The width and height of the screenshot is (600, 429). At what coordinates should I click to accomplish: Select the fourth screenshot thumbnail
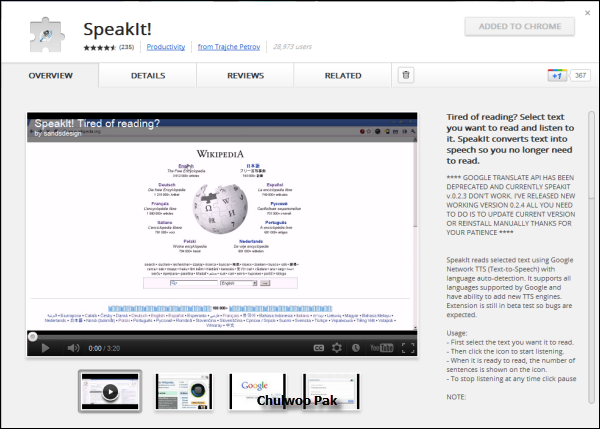point(331,391)
